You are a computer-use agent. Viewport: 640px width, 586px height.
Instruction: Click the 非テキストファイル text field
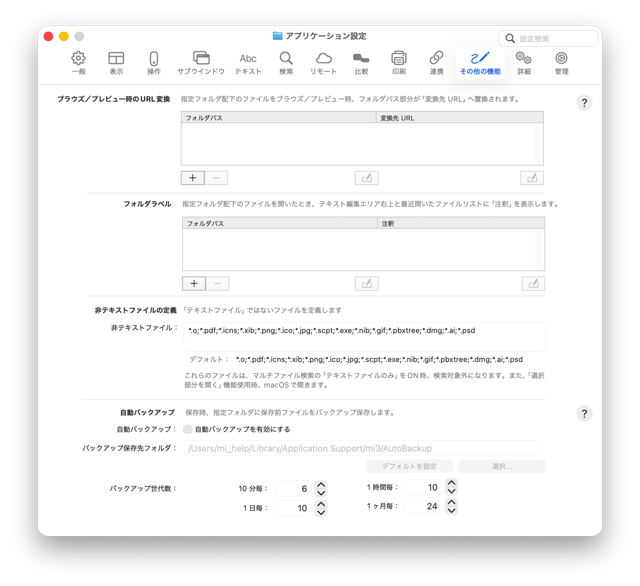click(x=364, y=337)
